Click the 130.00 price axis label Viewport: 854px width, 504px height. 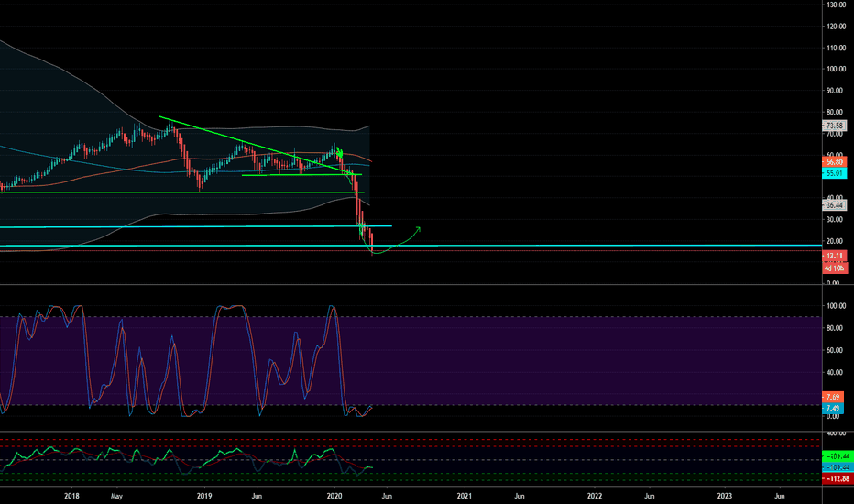836,5
